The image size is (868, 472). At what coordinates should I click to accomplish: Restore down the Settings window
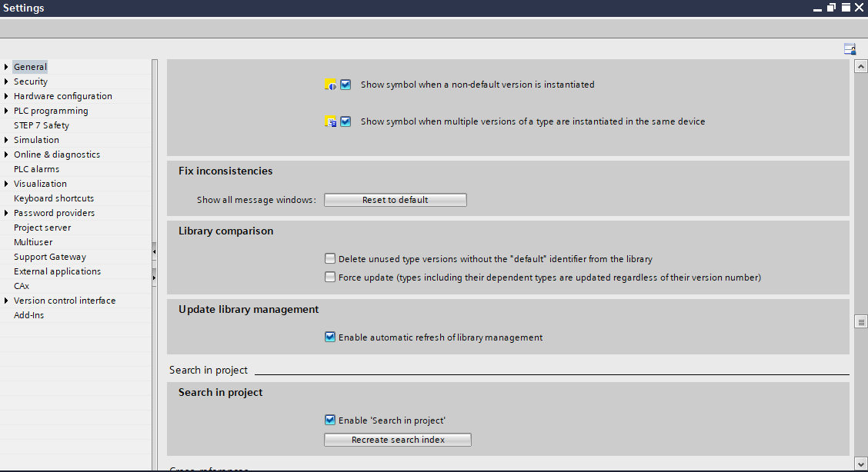pos(832,7)
